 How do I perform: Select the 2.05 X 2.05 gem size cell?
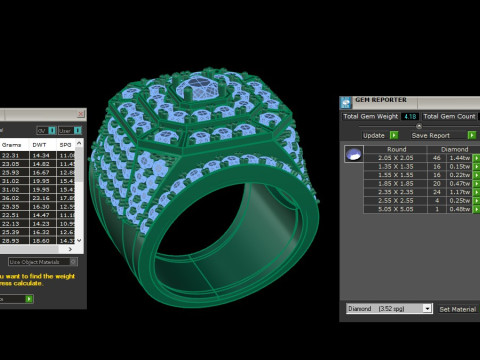396,158
